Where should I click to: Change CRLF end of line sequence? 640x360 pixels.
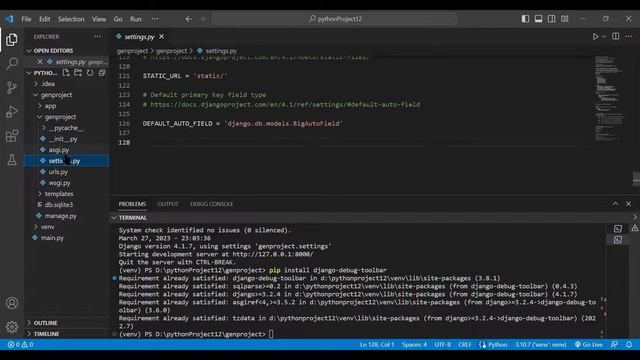click(x=464, y=344)
